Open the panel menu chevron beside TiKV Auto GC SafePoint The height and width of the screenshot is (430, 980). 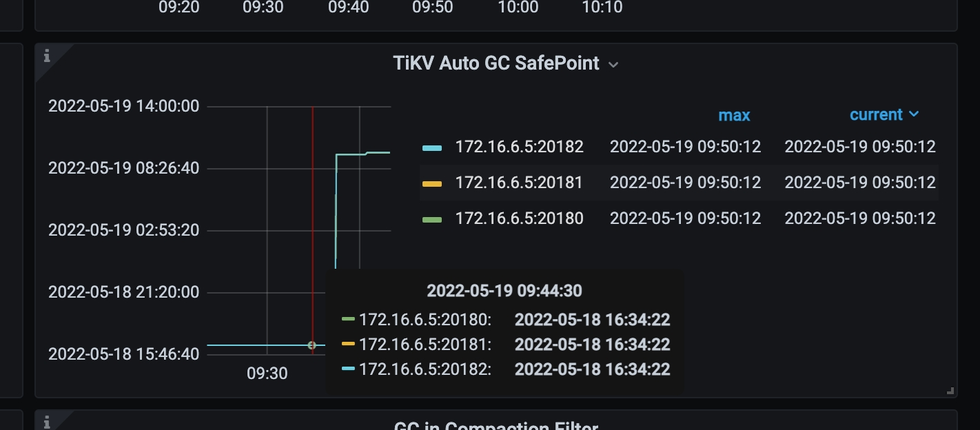coord(613,65)
